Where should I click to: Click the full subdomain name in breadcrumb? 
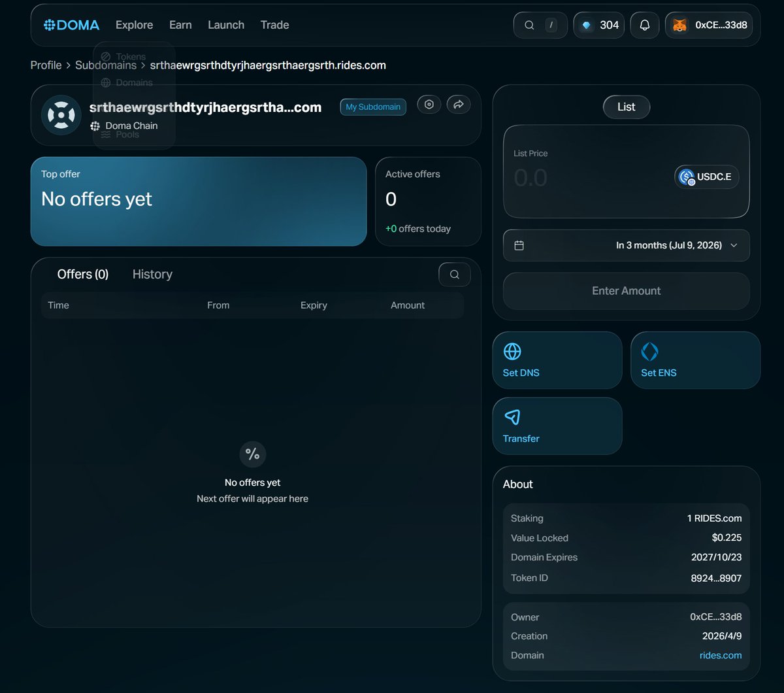[x=268, y=65]
